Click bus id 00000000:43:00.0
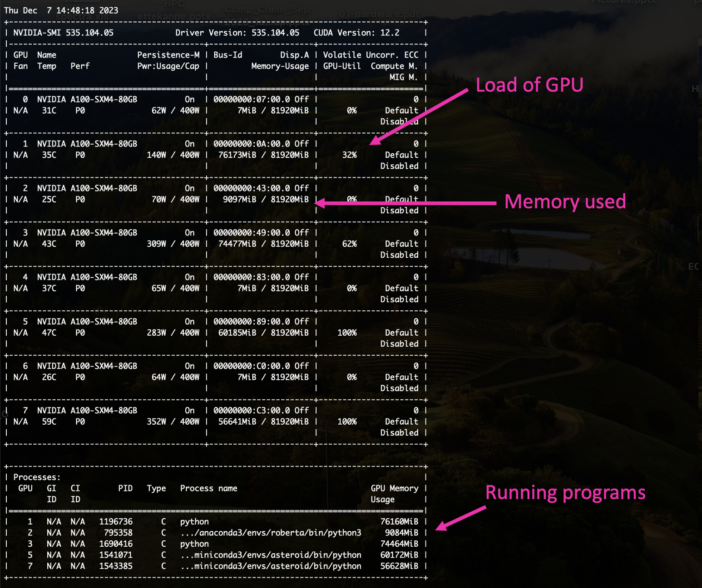This screenshot has height=588, width=702. pos(252,188)
